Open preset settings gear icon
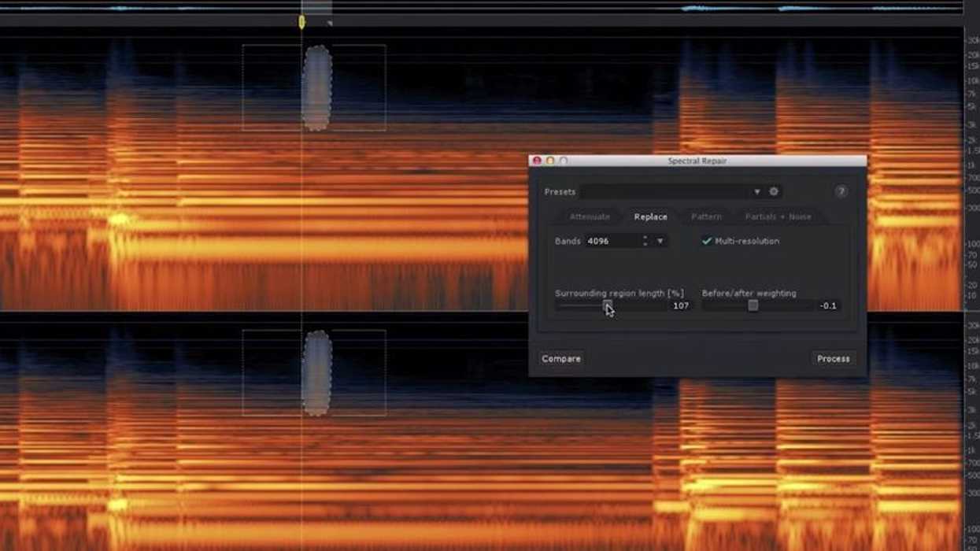 774,192
